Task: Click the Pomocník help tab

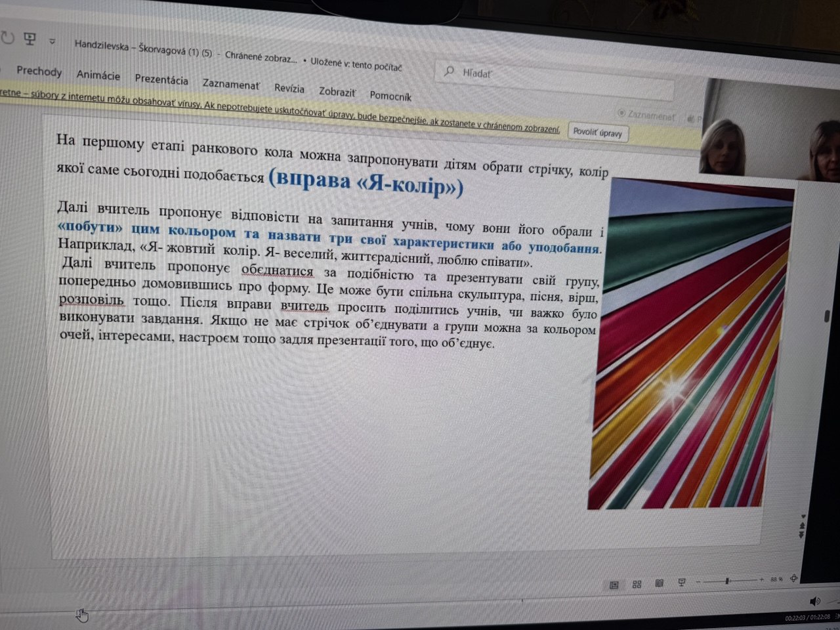Action: [x=390, y=96]
